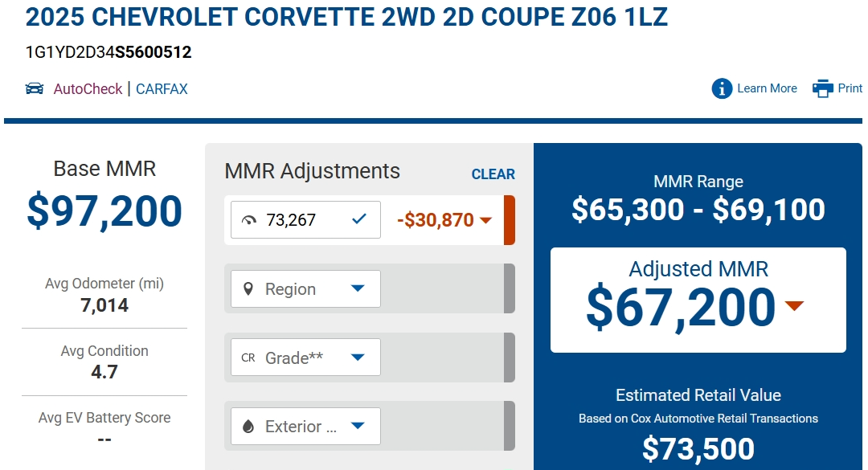Click the Region location pin icon
This screenshot has height=470, width=868.
248,288
